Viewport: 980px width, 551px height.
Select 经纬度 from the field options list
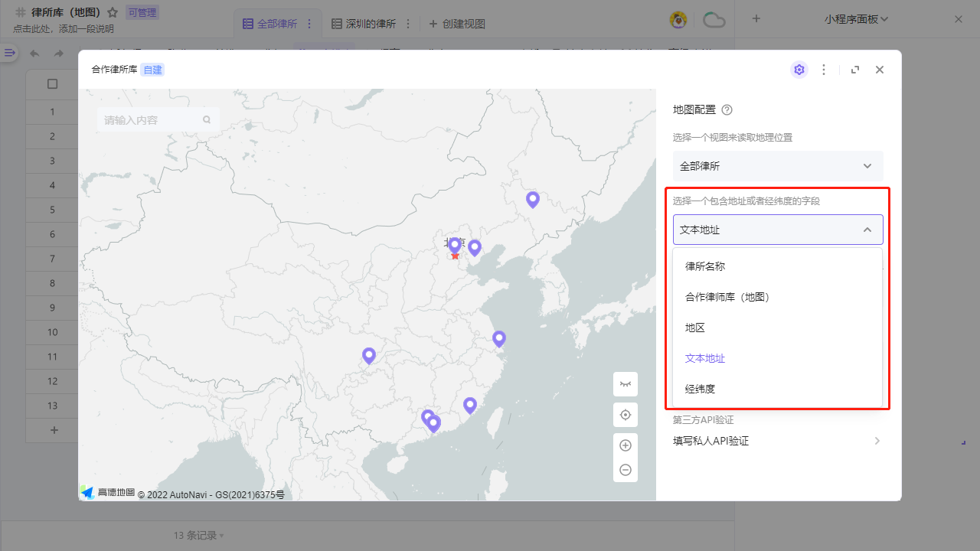(x=701, y=388)
